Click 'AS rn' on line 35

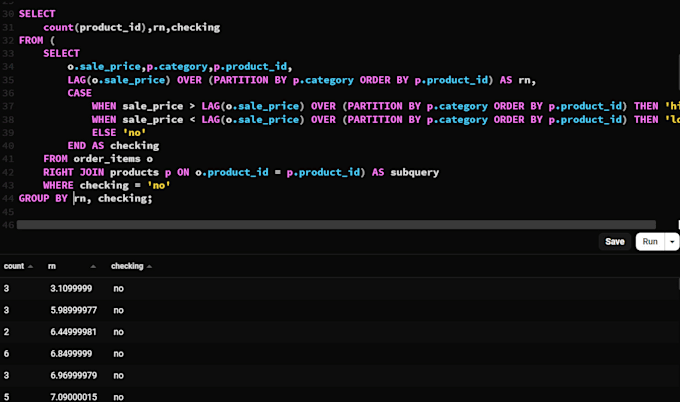click(515, 80)
